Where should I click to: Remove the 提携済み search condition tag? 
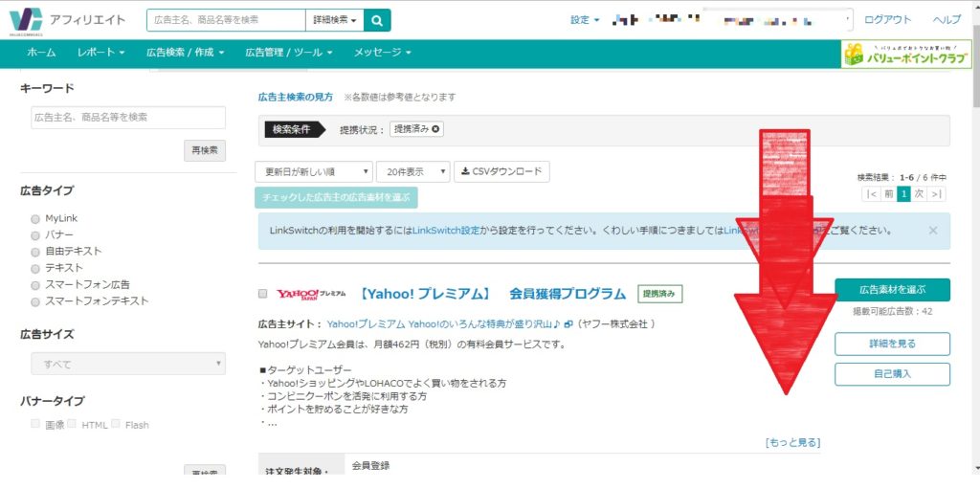point(435,129)
